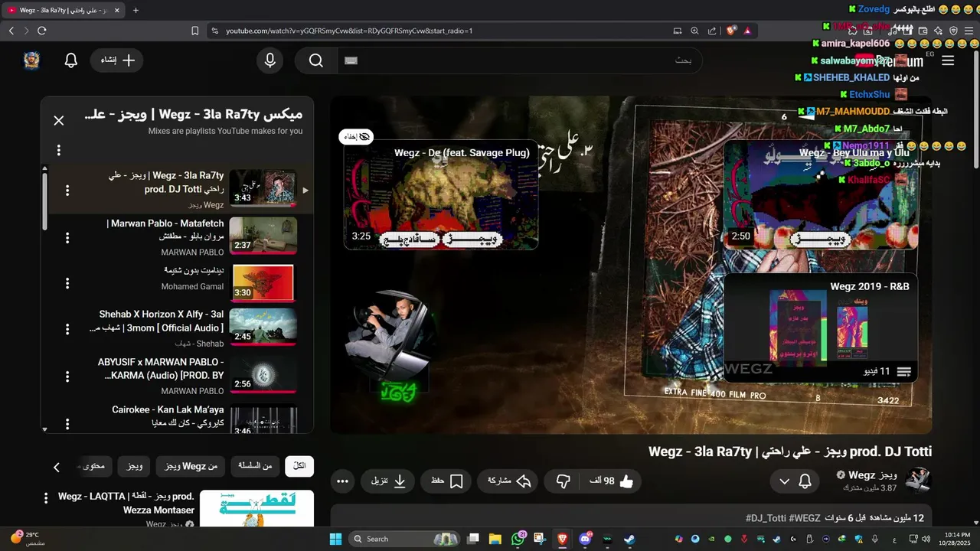Image resolution: width=980 pixels, height=551 pixels.
Task: Toggle Task View on the taskbar
Action: (x=473, y=539)
